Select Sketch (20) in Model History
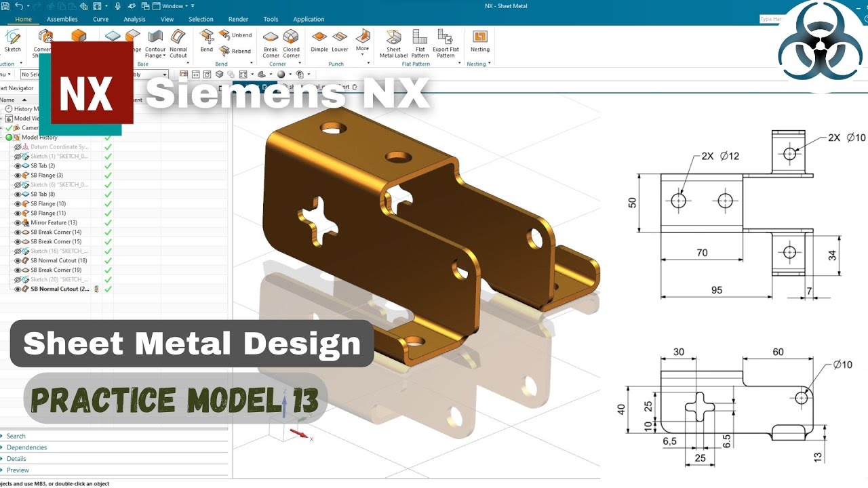868x488 pixels. point(60,279)
